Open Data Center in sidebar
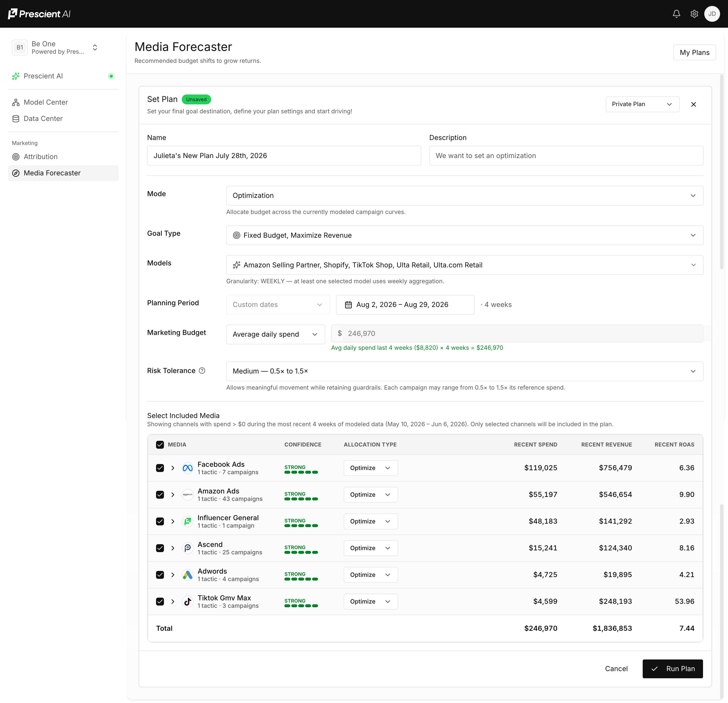The height and width of the screenshot is (703, 728). coord(63,118)
